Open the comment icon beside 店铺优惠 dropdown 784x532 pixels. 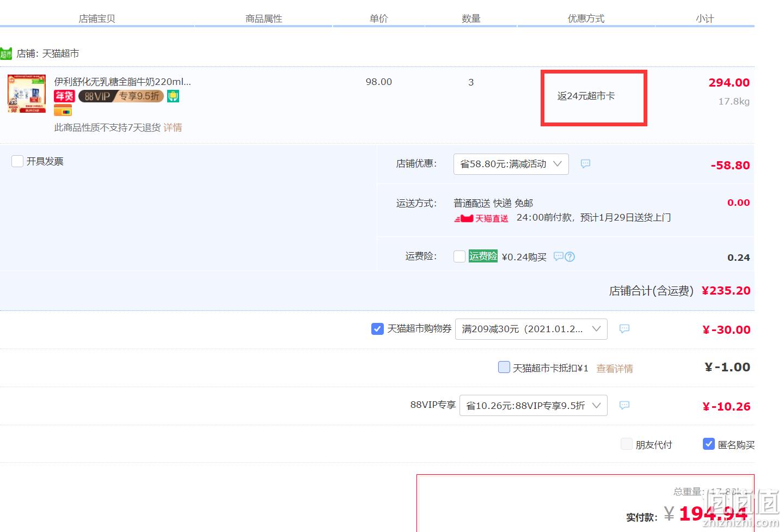click(x=585, y=164)
